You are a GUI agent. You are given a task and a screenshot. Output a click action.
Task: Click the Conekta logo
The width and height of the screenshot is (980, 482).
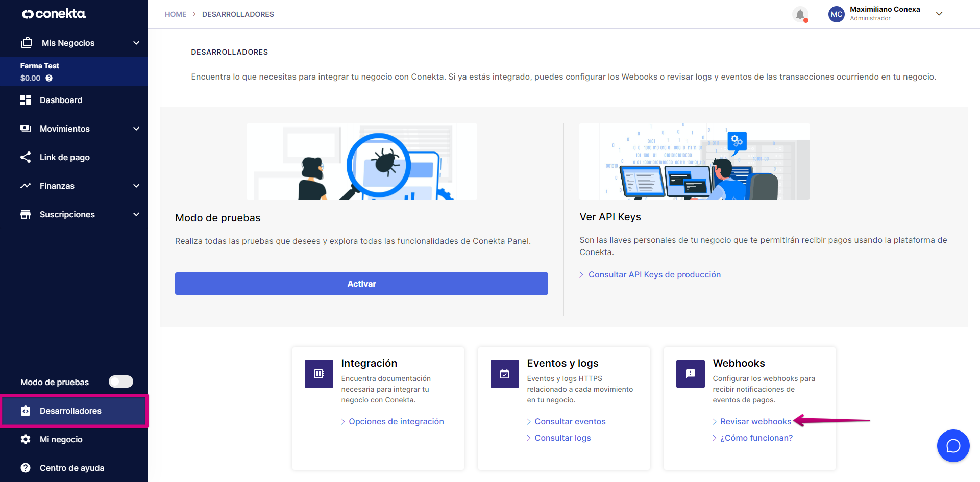point(54,14)
